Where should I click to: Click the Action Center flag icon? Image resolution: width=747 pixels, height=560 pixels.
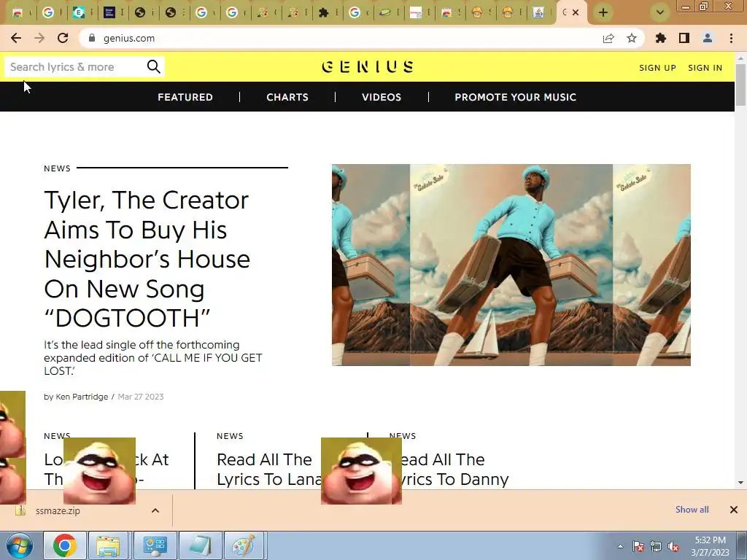point(638,546)
